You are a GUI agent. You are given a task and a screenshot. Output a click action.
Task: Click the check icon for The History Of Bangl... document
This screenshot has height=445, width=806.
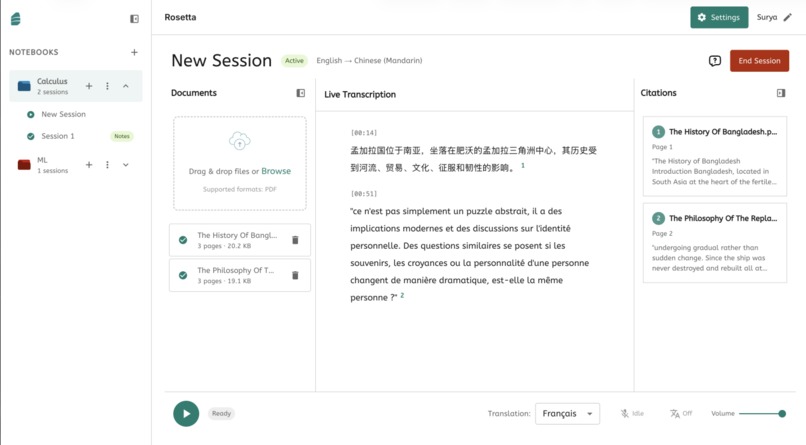[x=183, y=240]
